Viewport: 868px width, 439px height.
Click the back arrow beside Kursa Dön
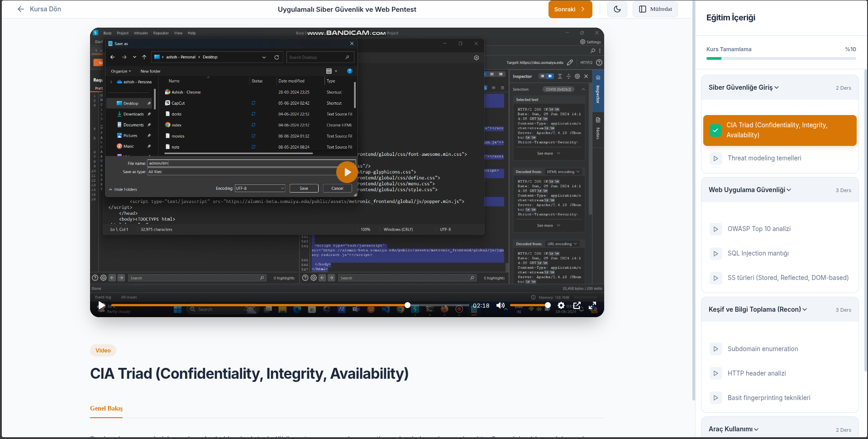click(x=20, y=9)
